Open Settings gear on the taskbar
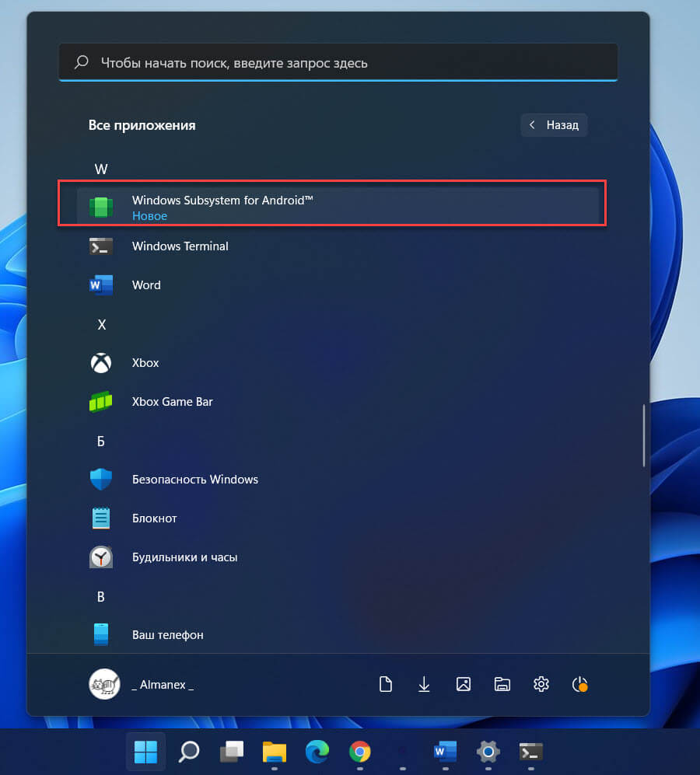 (488, 752)
